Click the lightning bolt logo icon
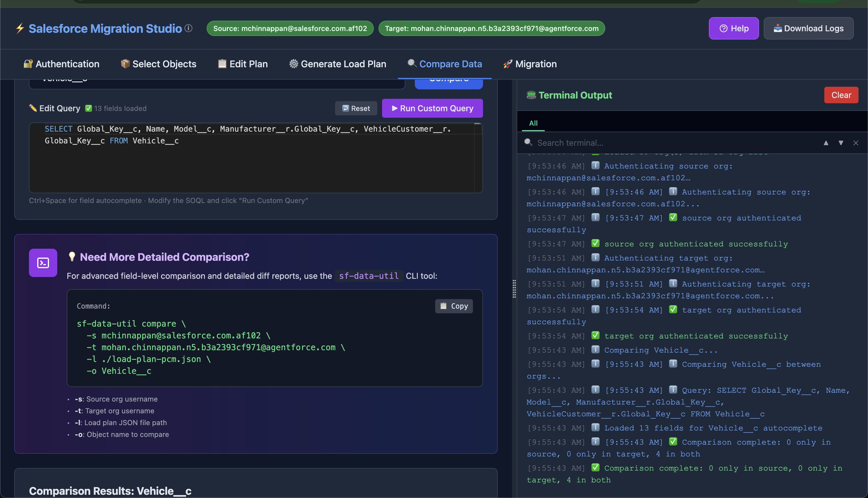The height and width of the screenshot is (498, 868). tap(20, 28)
